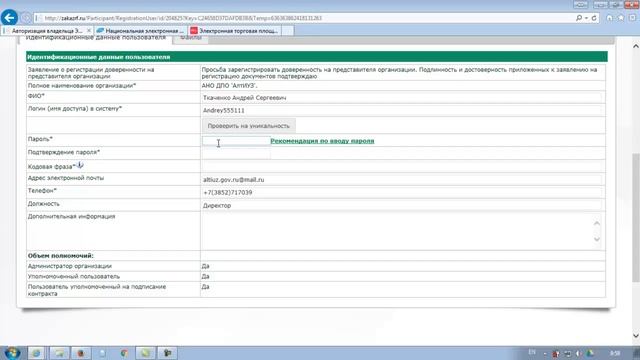Switch to 'Электронная торговая площ...' browser tab

(235, 31)
